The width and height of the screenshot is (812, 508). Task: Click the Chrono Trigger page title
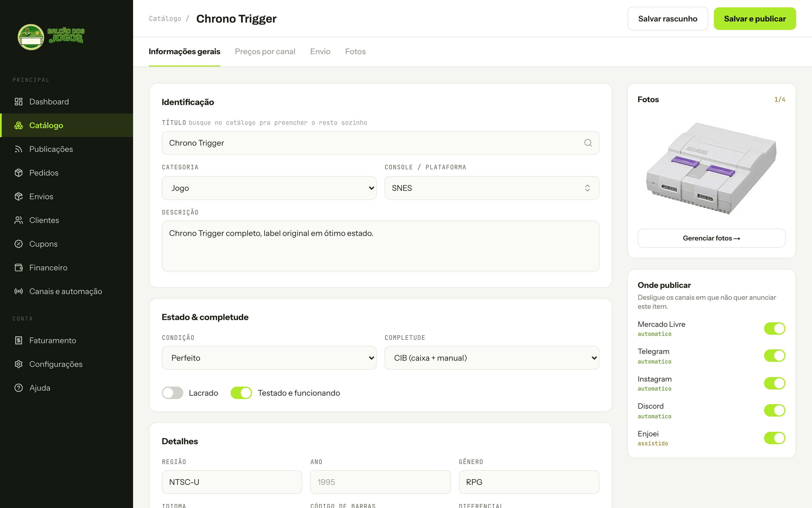[x=236, y=19]
